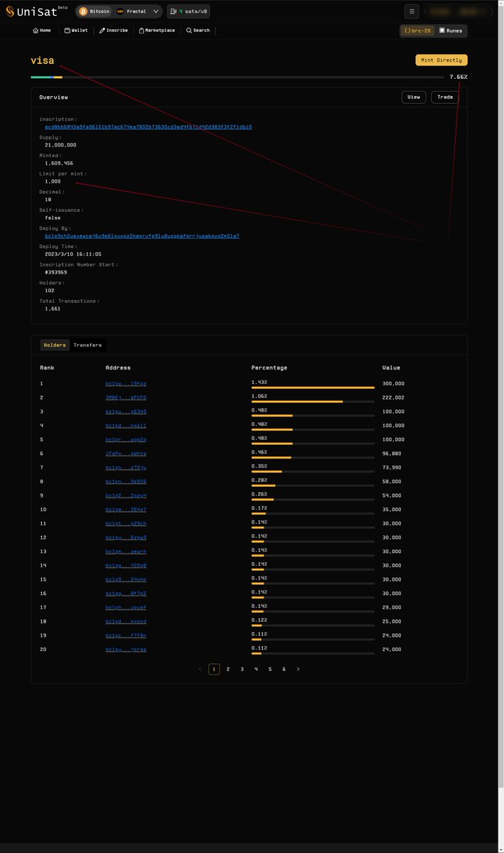Screen dimensions: 504x853
Task: Open rank 5 holder address link
Action: [126, 439]
